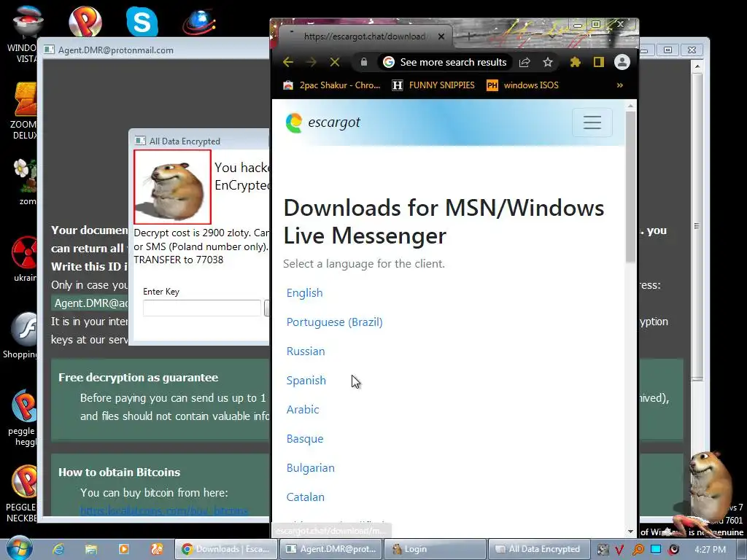
Task: Open the 'peggle heggl' desktop icon
Action: pos(24,418)
